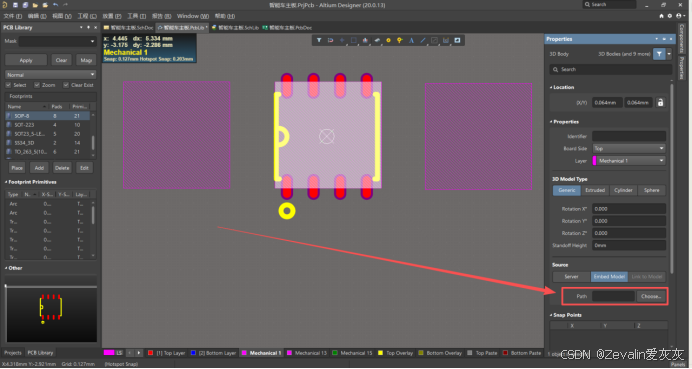
Task: Click the Clear button
Action: (61, 60)
